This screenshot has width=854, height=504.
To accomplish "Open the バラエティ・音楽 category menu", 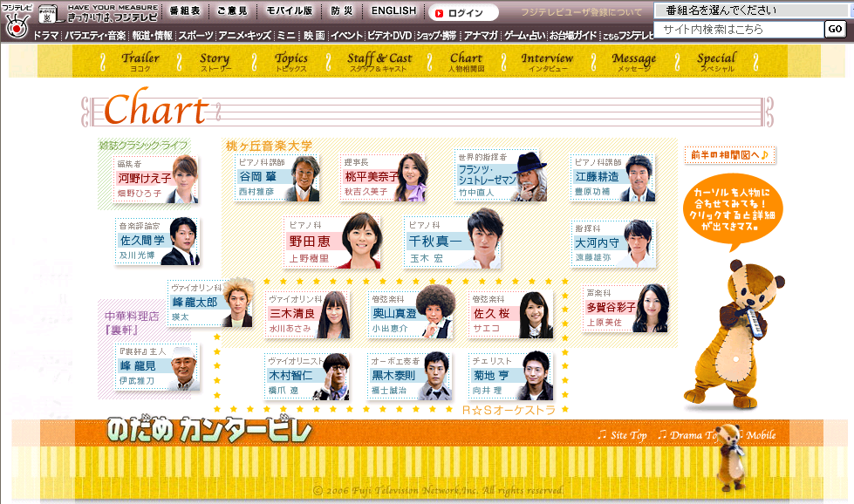I will 95,36.
